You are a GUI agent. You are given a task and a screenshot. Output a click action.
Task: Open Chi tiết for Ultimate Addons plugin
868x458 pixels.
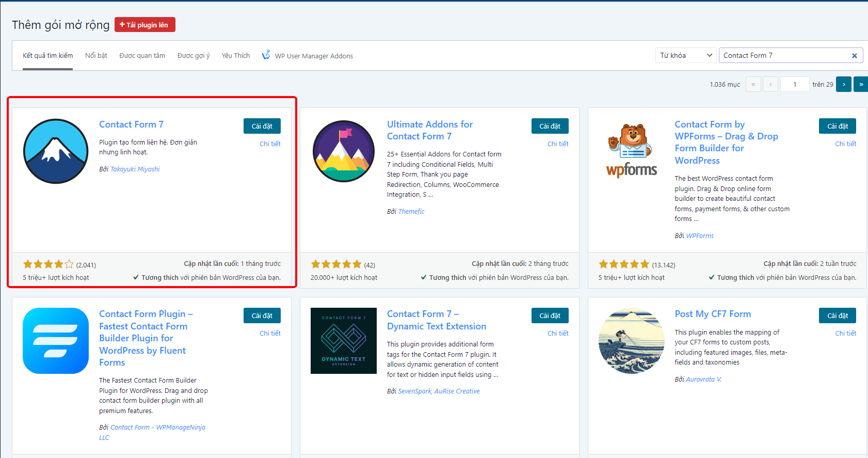[x=557, y=144]
